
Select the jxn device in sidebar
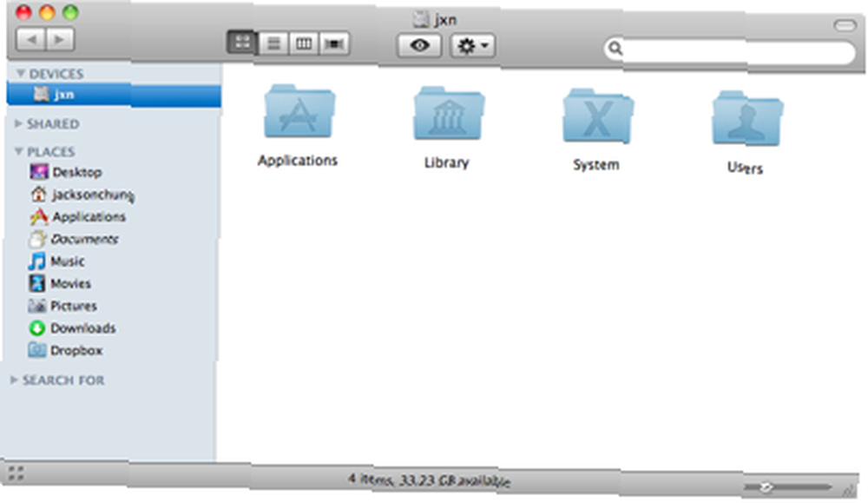click(x=114, y=95)
